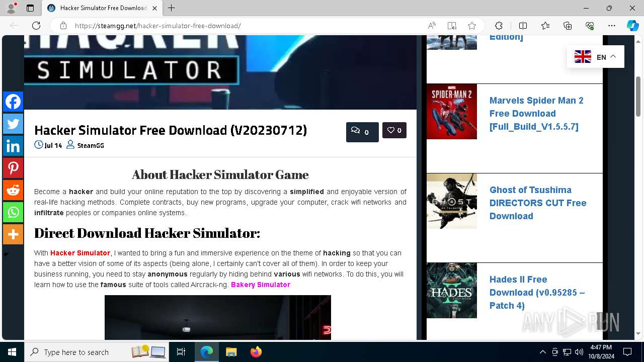644x362 pixels.
Task: Open Read aloud in address bar
Action: point(432,26)
